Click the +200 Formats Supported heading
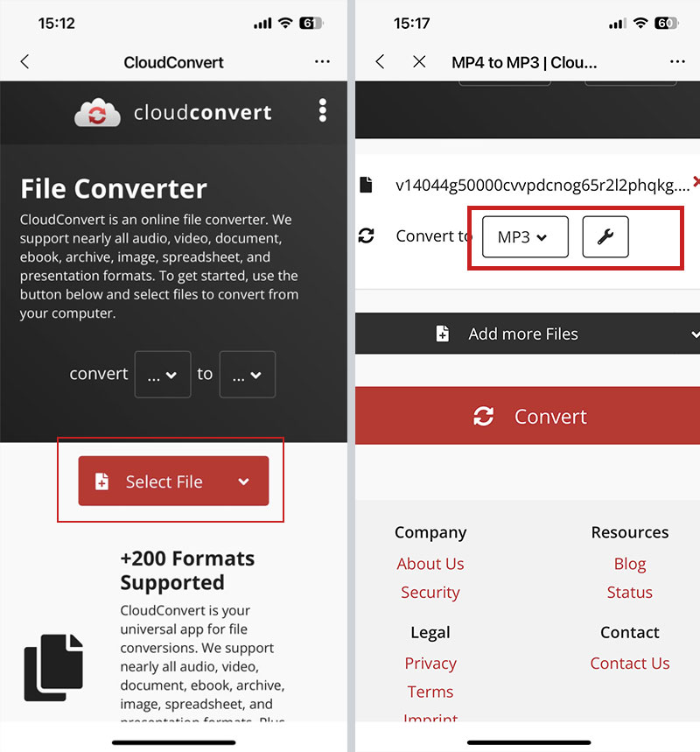 tap(187, 571)
